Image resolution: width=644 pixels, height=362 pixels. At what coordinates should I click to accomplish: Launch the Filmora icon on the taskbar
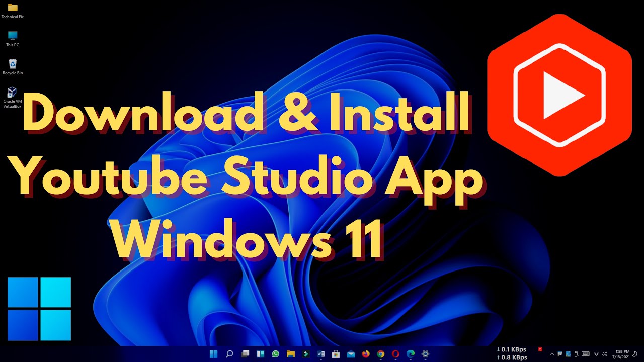tap(305, 354)
